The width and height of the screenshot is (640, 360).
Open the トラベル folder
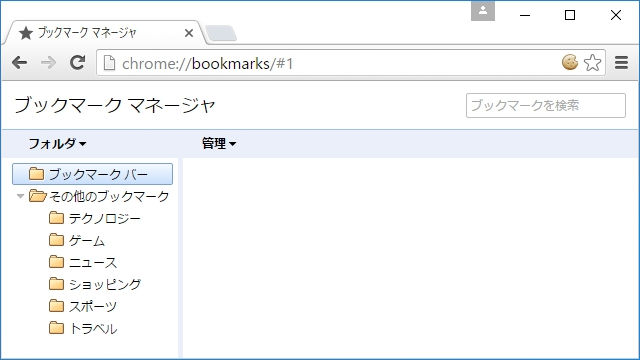click(83, 328)
